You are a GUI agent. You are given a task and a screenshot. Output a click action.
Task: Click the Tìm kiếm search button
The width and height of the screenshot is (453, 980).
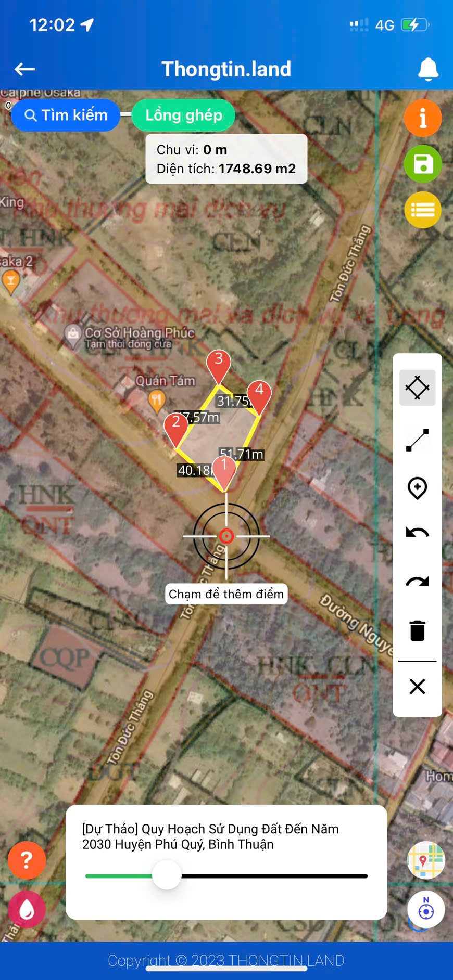66,115
